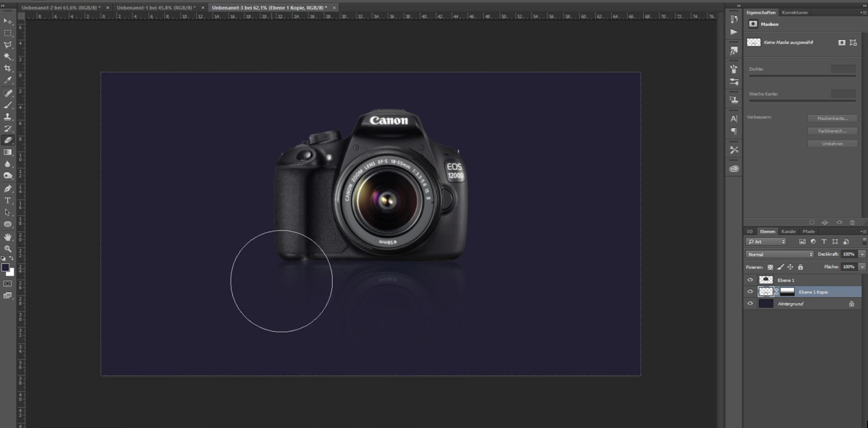Click the Maskenkante button
Image resolution: width=868 pixels, height=428 pixels.
833,120
